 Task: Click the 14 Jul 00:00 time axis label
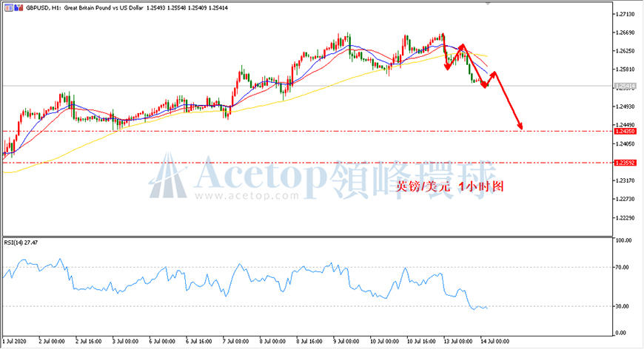(x=495, y=341)
